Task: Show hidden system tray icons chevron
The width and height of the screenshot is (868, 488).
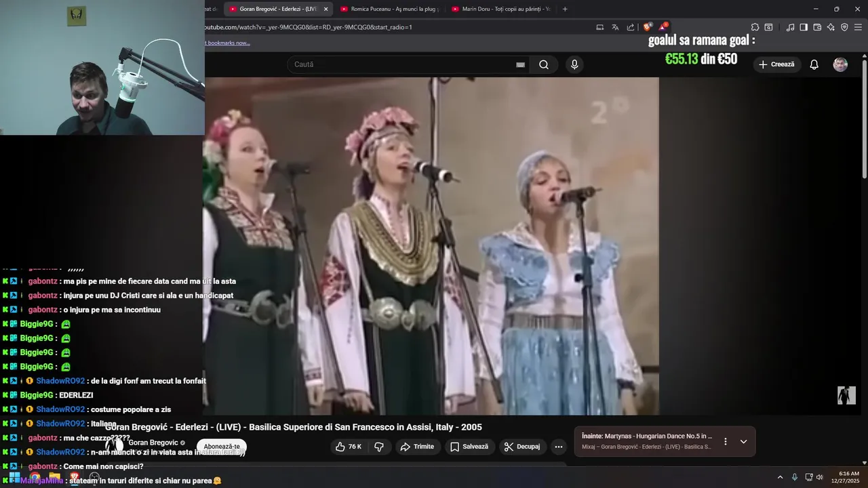Action: coord(780,477)
